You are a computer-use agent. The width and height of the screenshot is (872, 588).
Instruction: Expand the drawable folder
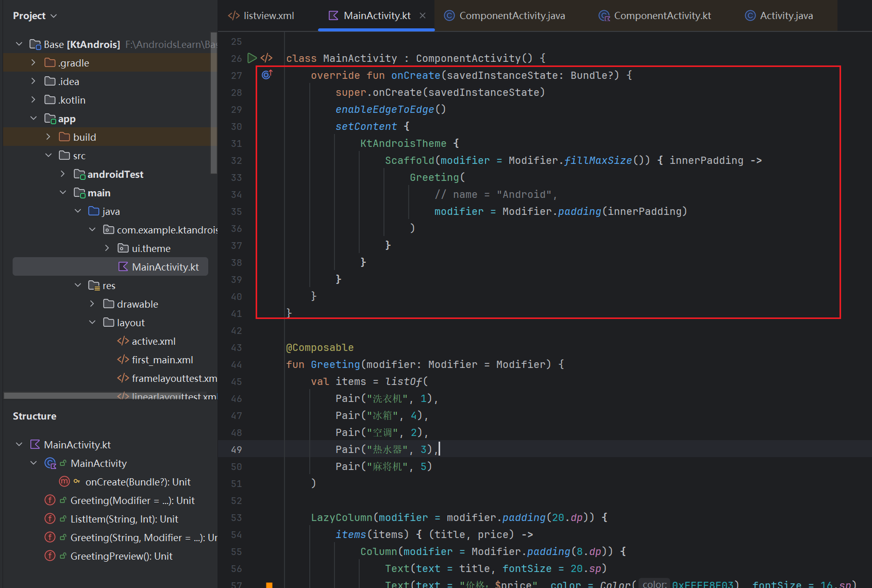click(x=92, y=304)
